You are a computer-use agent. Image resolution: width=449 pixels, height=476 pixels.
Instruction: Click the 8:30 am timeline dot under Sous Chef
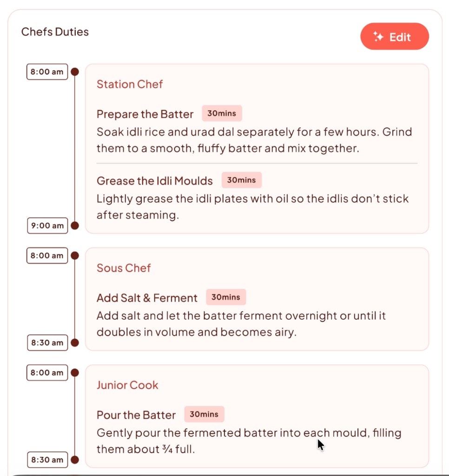click(75, 343)
